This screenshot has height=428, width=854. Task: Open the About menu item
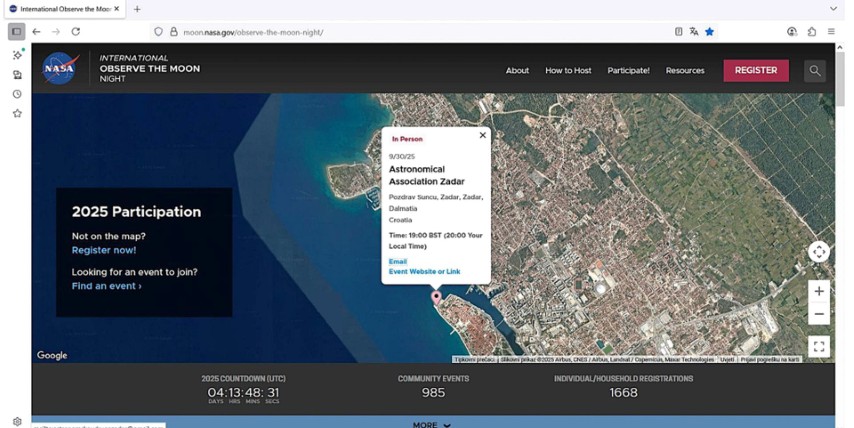tap(517, 71)
